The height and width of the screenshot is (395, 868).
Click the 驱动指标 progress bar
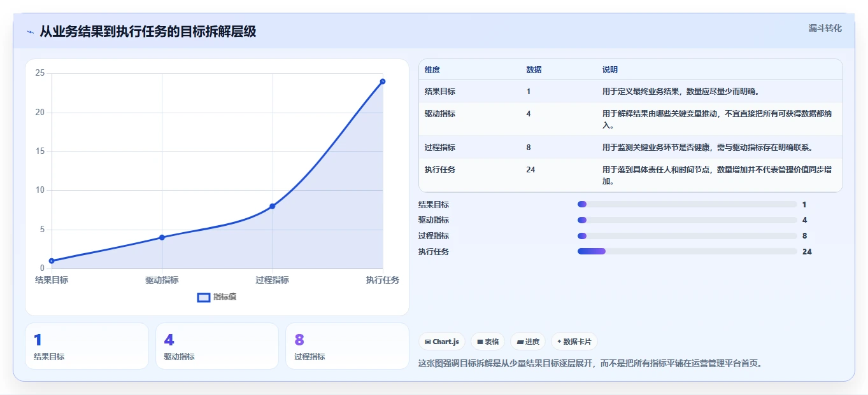coord(687,220)
